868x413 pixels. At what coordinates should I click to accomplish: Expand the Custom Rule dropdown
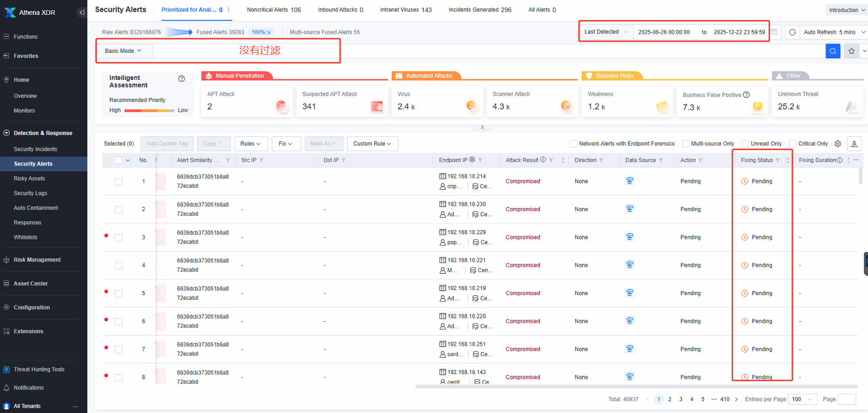(372, 143)
